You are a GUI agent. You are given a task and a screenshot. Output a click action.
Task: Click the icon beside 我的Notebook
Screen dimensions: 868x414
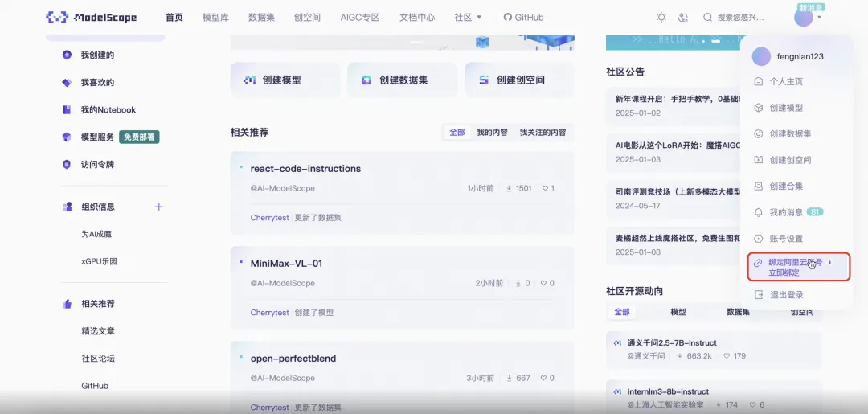[x=67, y=109]
